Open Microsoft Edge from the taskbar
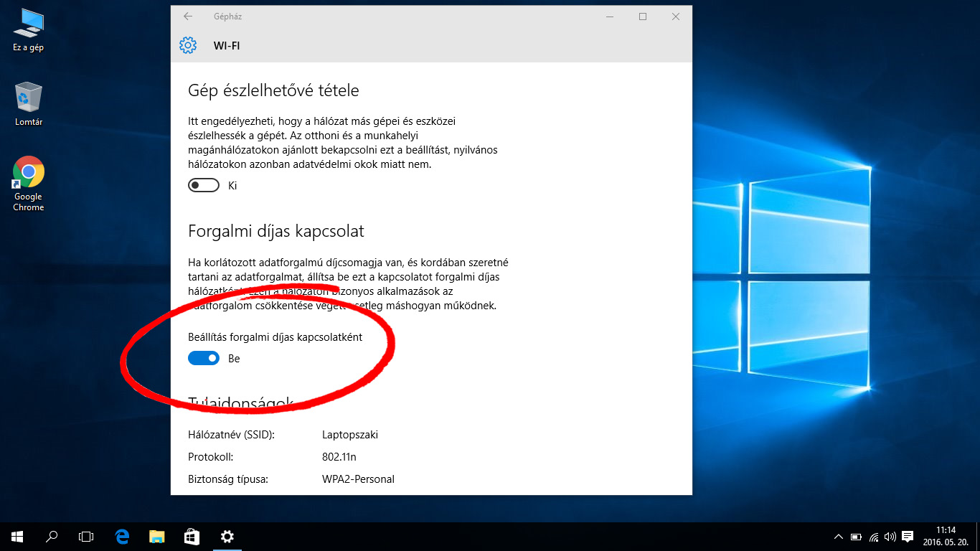 pyautogui.click(x=122, y=536)
